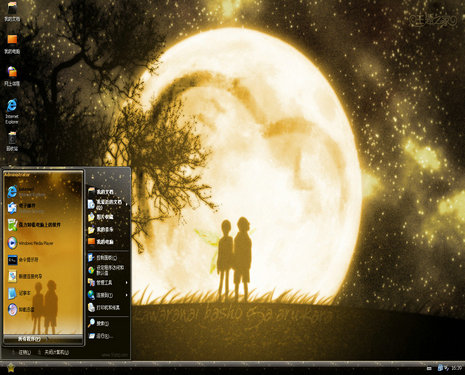Expand the Administrative Tools (管理工具) submenu
465x375 pixels.
click(x=108, y=282)
